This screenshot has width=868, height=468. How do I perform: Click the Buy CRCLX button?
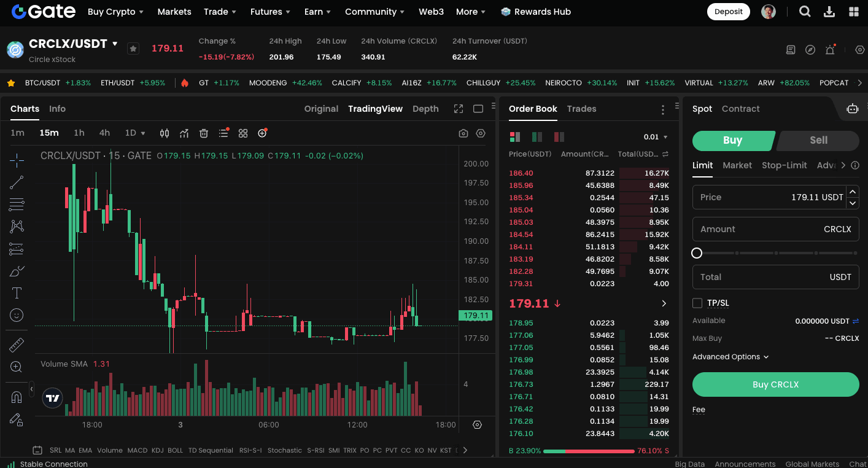click(x=775, y=384)
